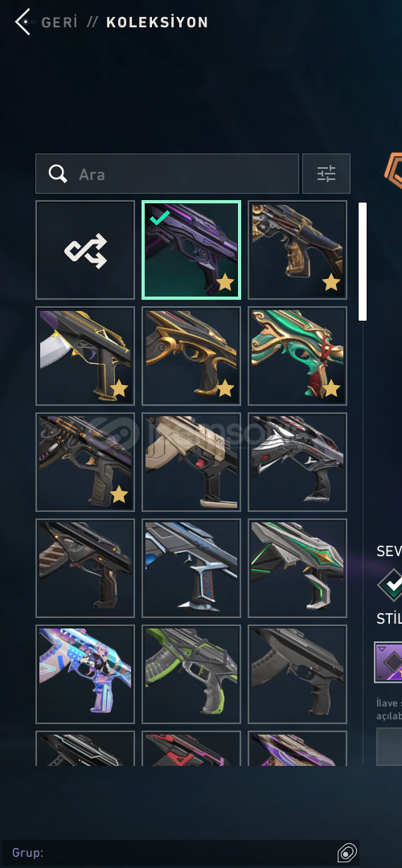Viewport: 402px width, 868px height.
Task: Select the lime green accented Vandal skin
Action: (191, 674)
